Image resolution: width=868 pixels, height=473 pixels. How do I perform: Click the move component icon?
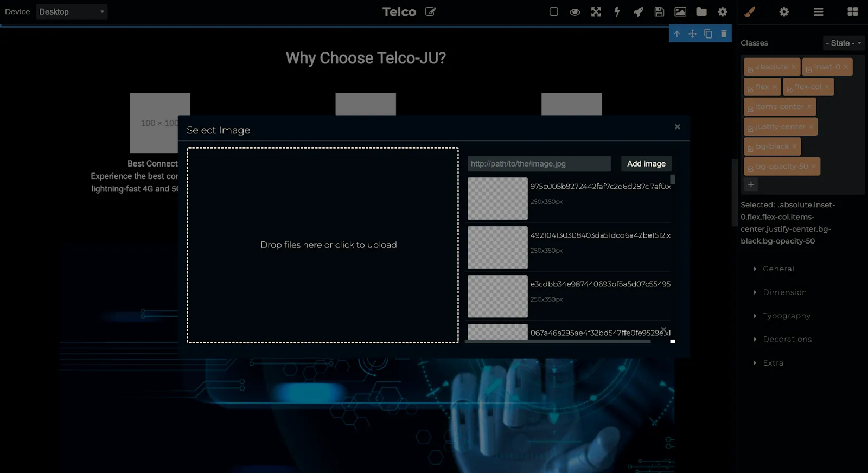(x=692, y=34)
